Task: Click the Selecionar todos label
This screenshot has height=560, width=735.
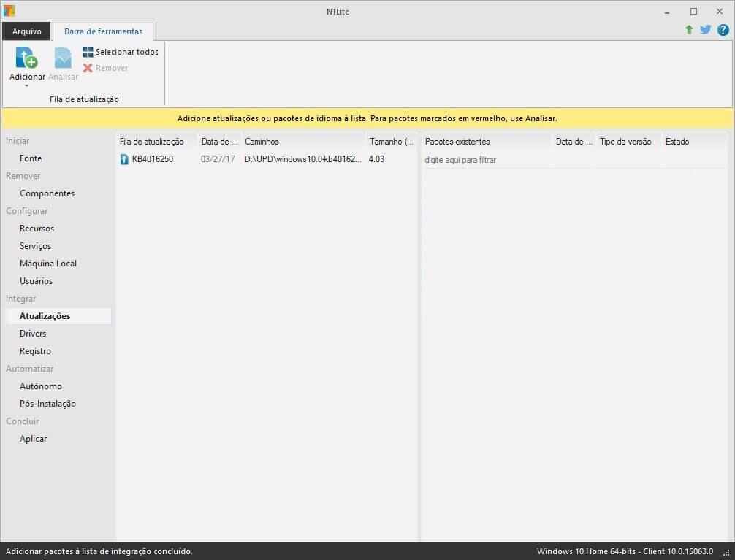Action: 127,52
